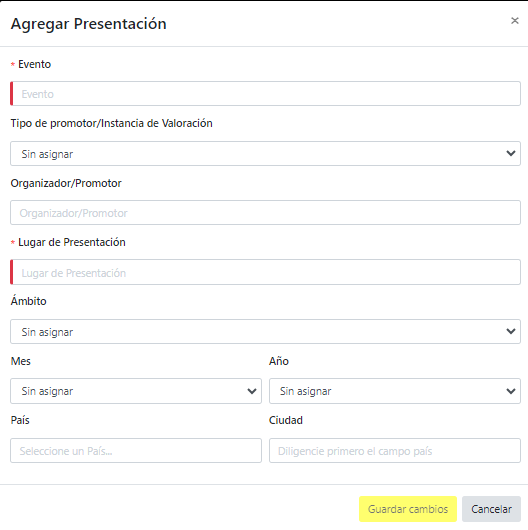The image size is (528, 530).
Task: Click the Organizador/Promotor input box
Action: point(265,213)
